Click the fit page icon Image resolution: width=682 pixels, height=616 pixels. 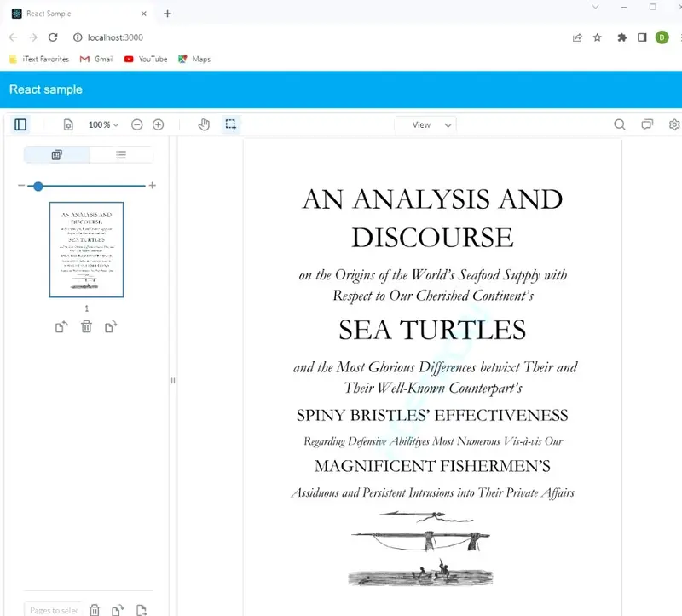tap(68, 124)
